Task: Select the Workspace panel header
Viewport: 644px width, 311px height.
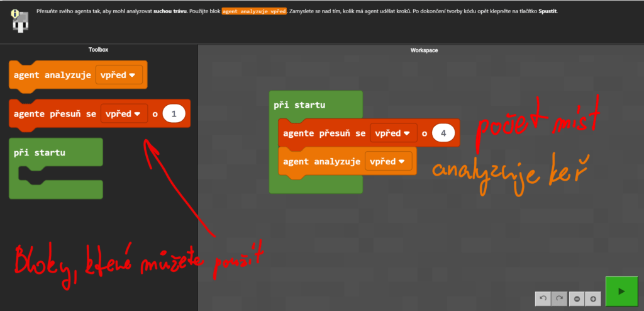Action: coord(425,50)
